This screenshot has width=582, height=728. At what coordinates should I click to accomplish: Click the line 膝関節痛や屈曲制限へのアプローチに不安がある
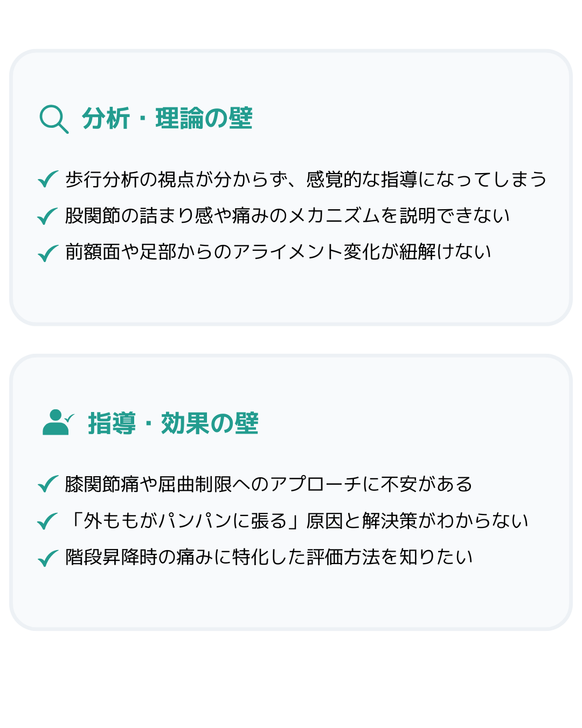pyautogui.click(x=269, y=484)
